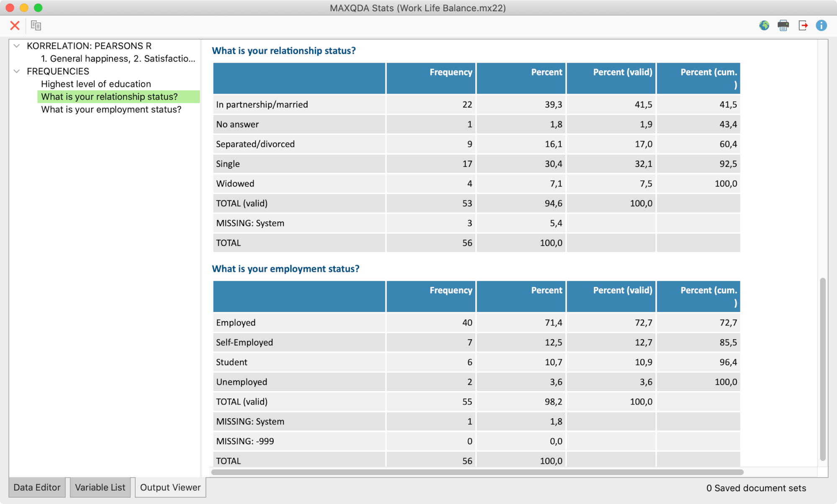Click the printer icon to print results
This screenshot has height=504, width=837.
coord(783,26)
